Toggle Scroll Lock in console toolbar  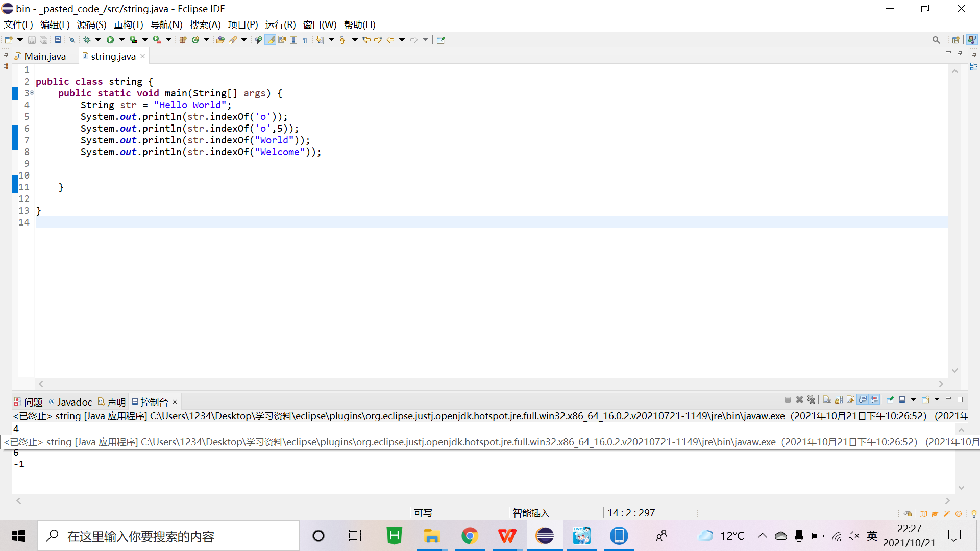tap(839, 400)
